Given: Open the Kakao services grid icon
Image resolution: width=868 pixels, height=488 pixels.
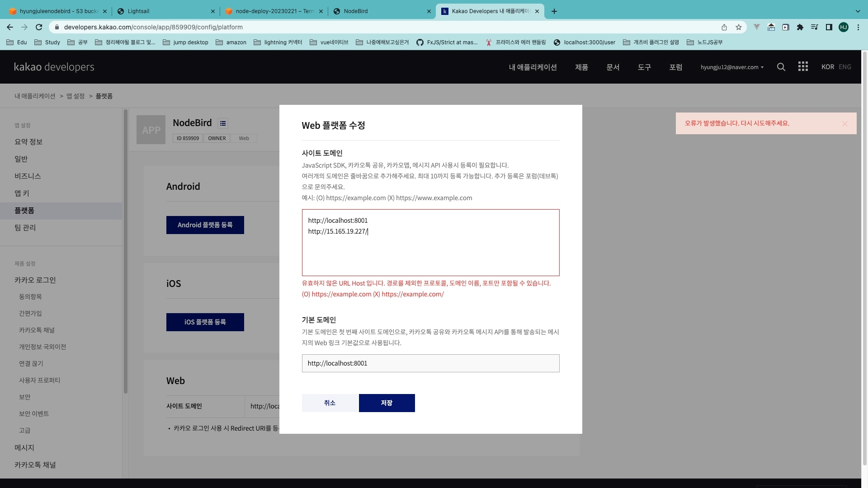Looking at the screenshot, I should point(803,67).
